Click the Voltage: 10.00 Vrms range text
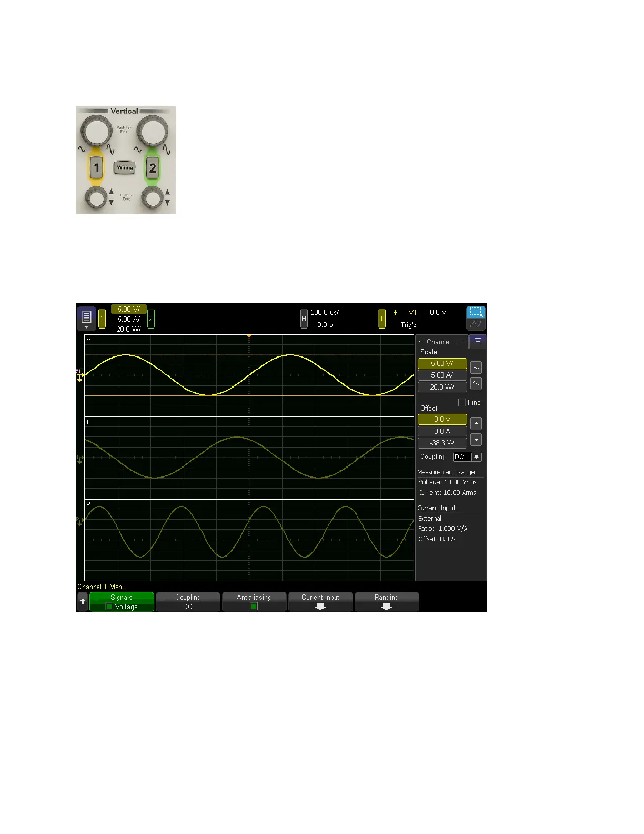 (x=447, y=482)
